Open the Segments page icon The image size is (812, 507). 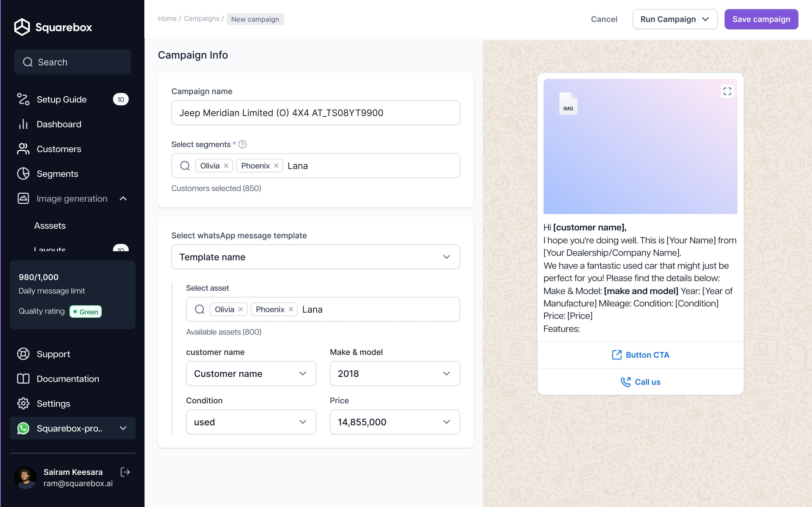point(23,174)
